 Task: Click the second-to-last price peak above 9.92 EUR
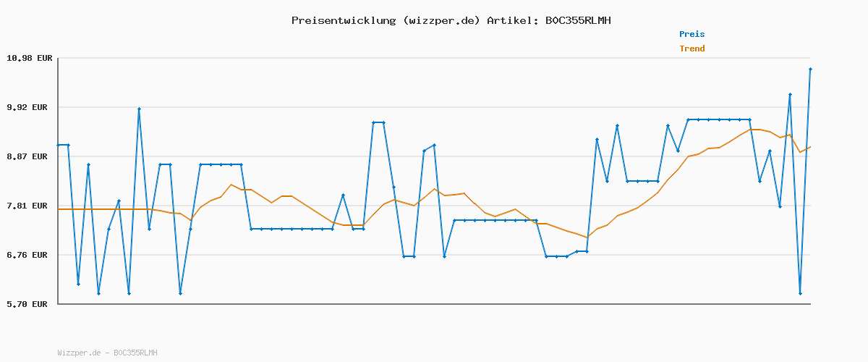790,94
